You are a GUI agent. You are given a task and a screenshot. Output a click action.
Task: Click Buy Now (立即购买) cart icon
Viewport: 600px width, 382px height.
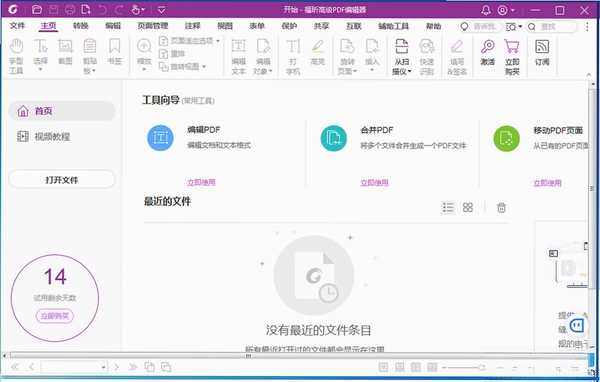point(512,46)
